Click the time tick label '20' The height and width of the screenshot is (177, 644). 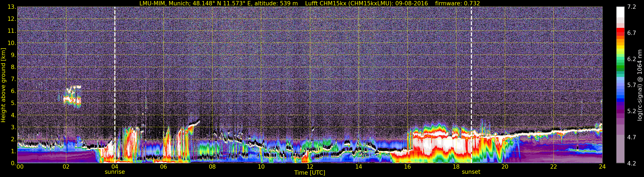(505, 167)
